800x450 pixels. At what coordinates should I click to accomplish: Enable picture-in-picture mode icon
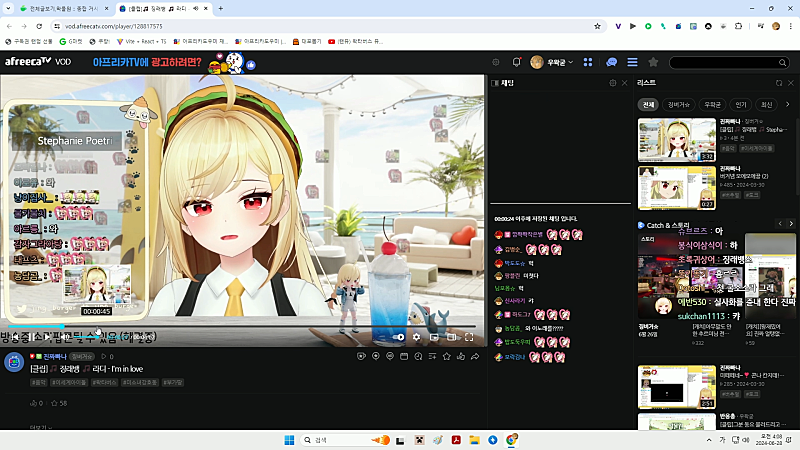click(434, 337)
